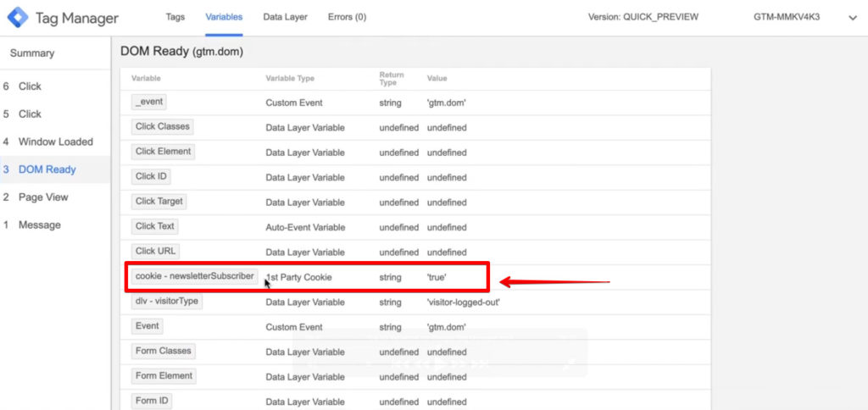Click the cookie - newsletterSubscriber variable chip

pyautogui.click(x=195, y=276)
